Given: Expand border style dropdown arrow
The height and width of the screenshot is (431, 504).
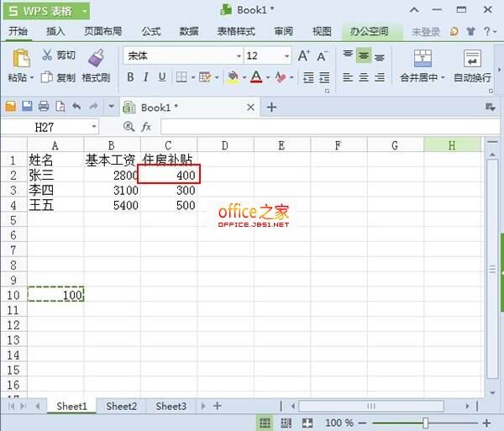Looking at the screenshot, I should click(x=193, y=77).
